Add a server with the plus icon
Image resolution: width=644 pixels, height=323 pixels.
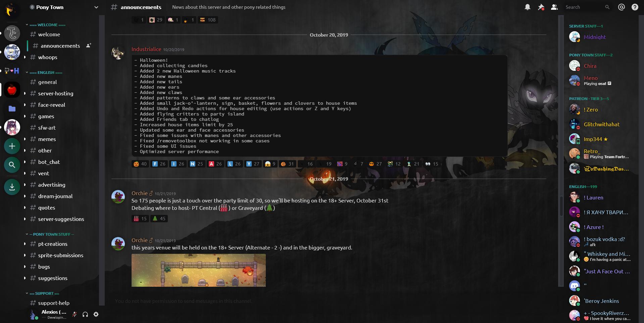click(x=12, y=146)
